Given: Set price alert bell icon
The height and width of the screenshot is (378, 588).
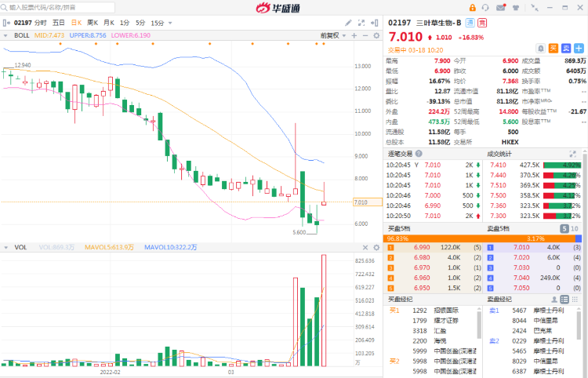Looking at the screenshot, I should click(541, 49).
